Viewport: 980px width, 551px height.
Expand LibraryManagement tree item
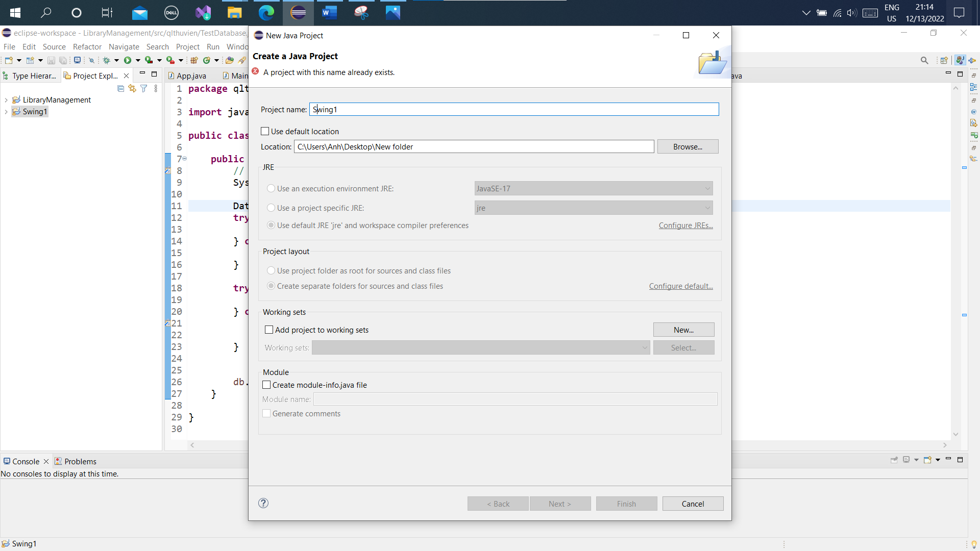click(x=6, y=99)
